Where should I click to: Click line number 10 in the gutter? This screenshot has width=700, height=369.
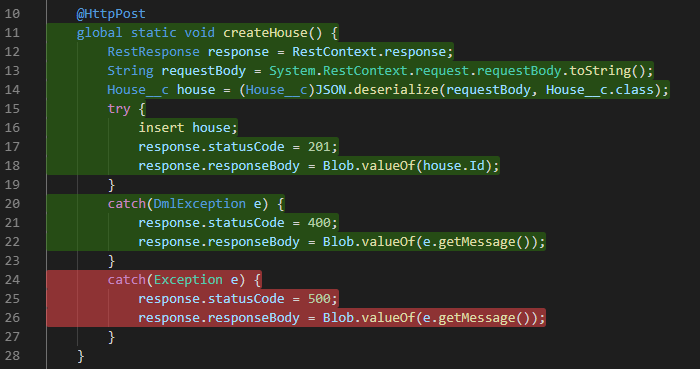(x=12, y=14)
